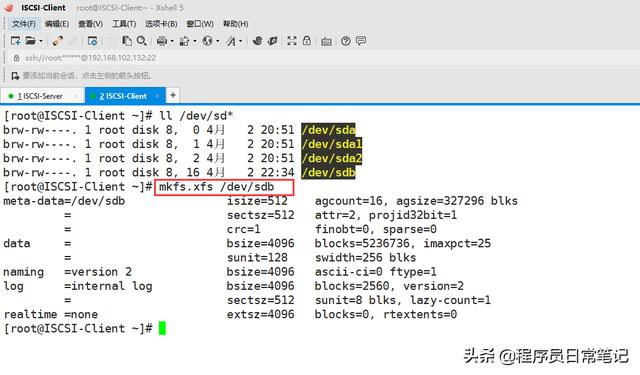This screenshot has height=375, width=640.
Task: Close the ISCSI-Client tab
Action: pos(158,96)
